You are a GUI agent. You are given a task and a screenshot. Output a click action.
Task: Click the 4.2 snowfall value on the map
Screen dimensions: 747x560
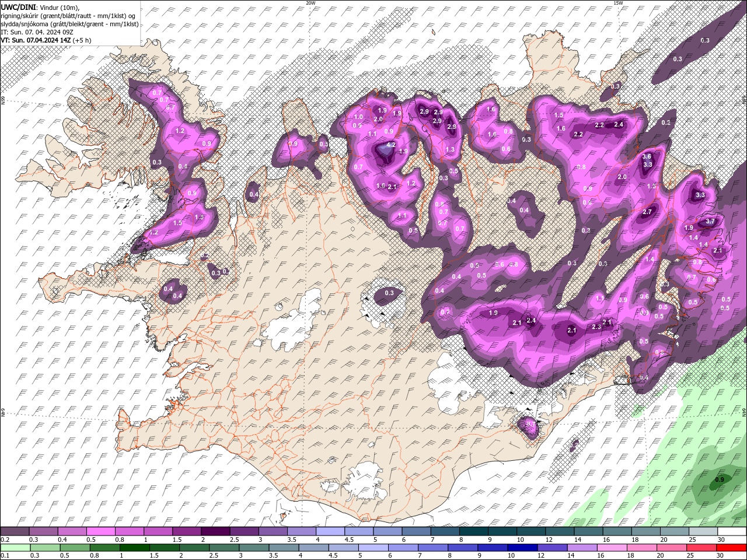point(392,145)
